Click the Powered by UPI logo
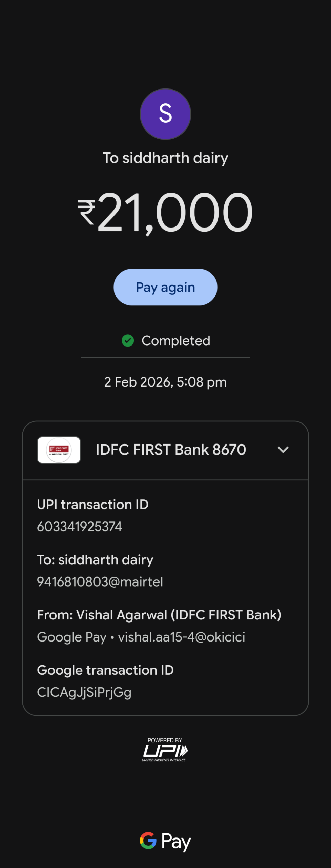 [165, 750]
